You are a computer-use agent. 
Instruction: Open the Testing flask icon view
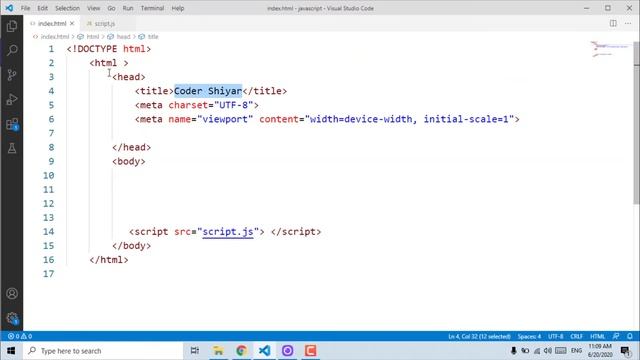click(12, 148)
